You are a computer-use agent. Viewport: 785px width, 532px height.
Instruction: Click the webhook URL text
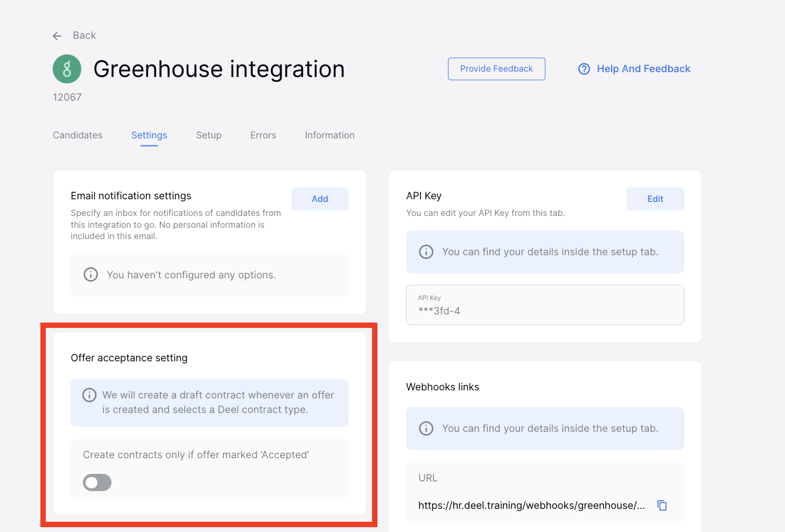531,505
